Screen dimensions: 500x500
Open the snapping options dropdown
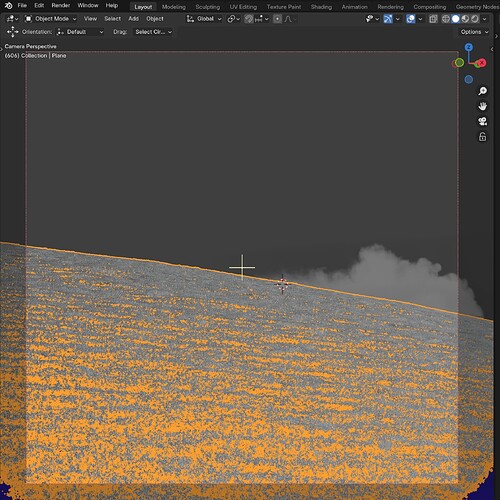click(x=262, y=19)
